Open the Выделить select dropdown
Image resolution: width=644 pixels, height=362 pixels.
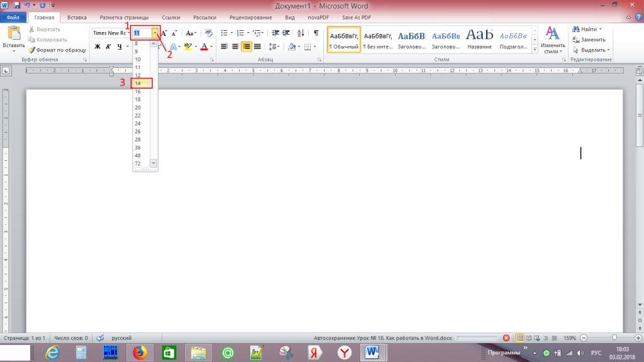coord(591,50)
